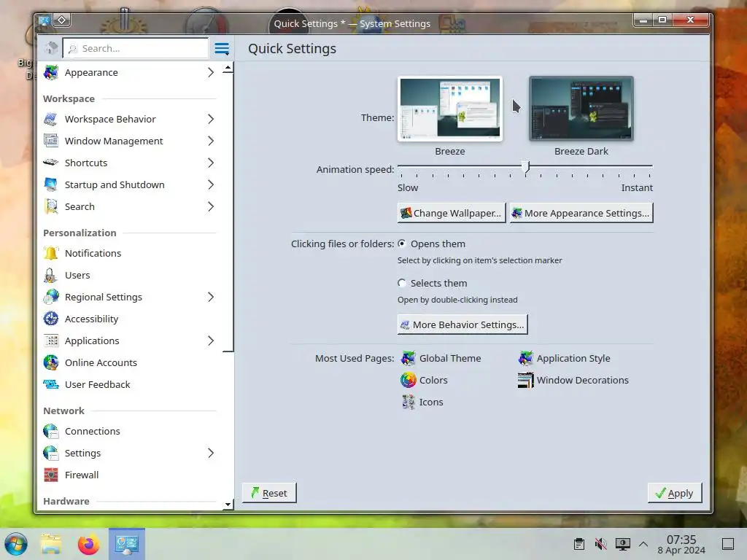Viewport: 747px width, 560px height.
Task: Open Application Style page
Action: click(x=564, y=358)
